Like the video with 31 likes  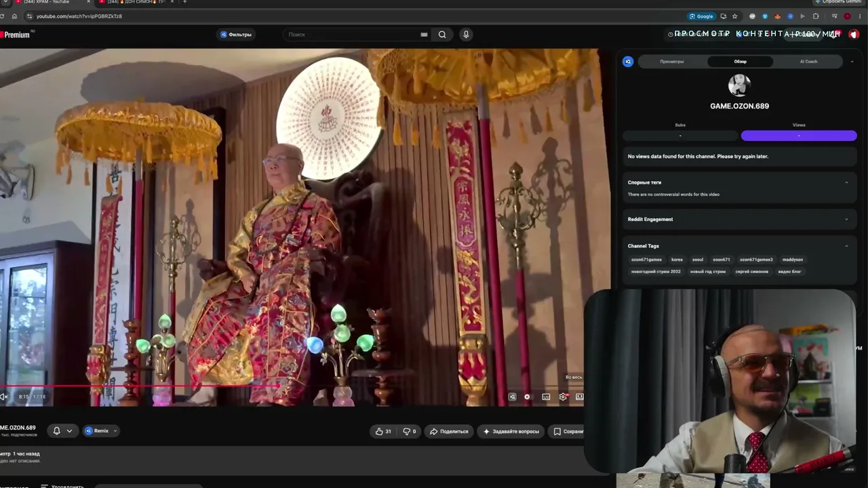[383, 431]
